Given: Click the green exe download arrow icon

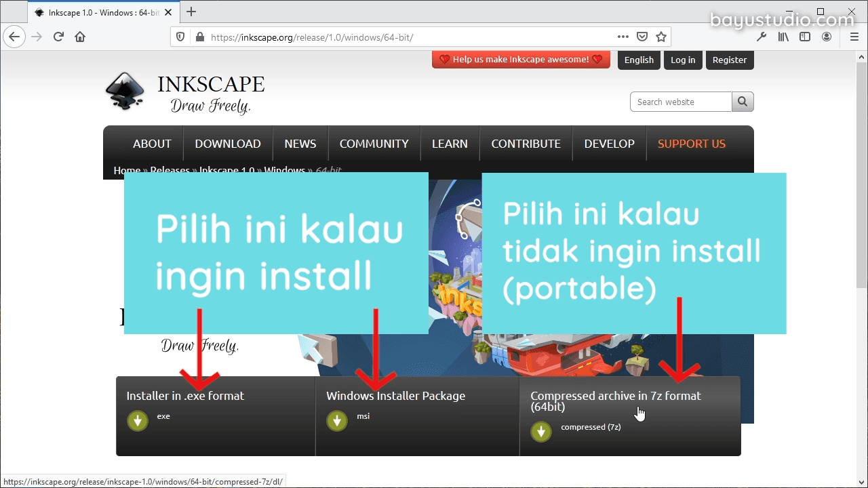Looking at the screenshot, I should [x=138, y=421].
